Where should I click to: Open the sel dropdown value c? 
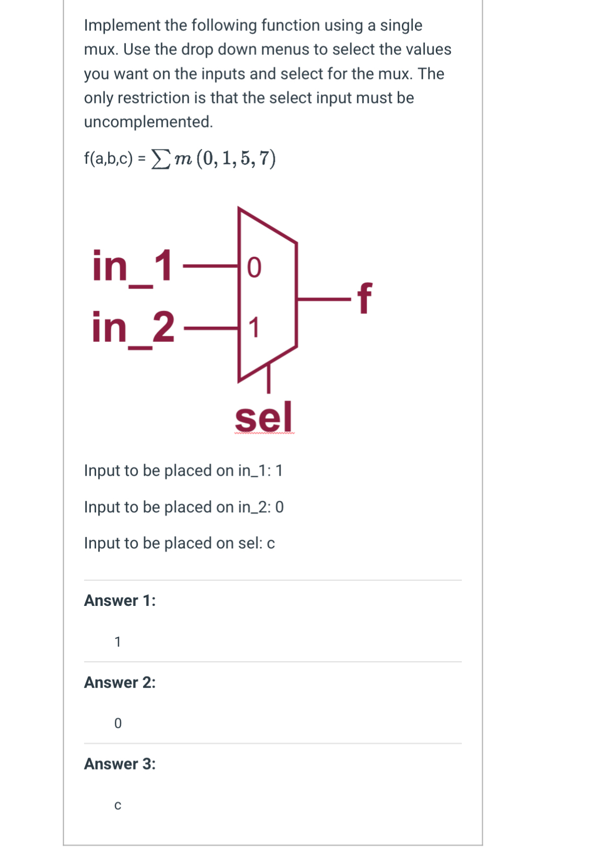coord(271,544)
